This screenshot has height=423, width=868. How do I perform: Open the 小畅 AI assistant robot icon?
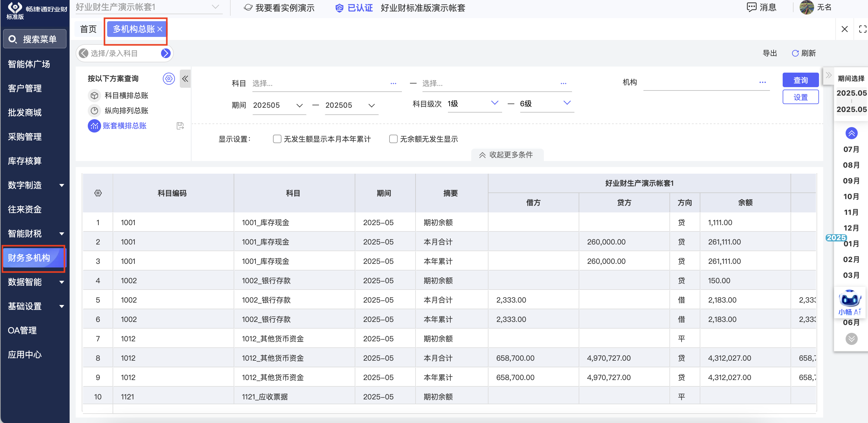pos(850,300)
